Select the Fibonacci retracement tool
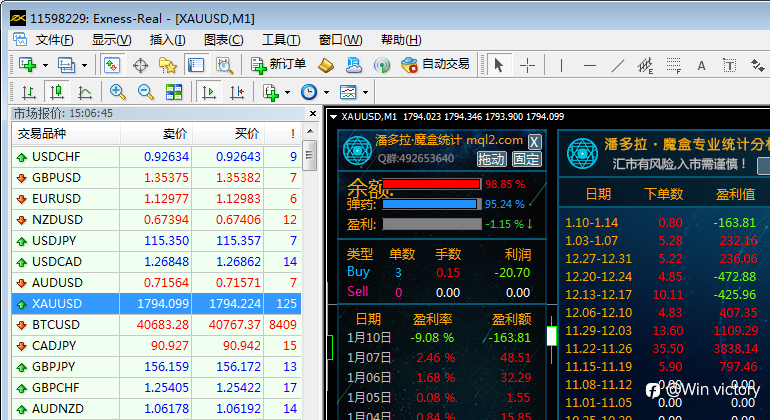This screenshot has height=420, width=770. [x=674, y=65]
